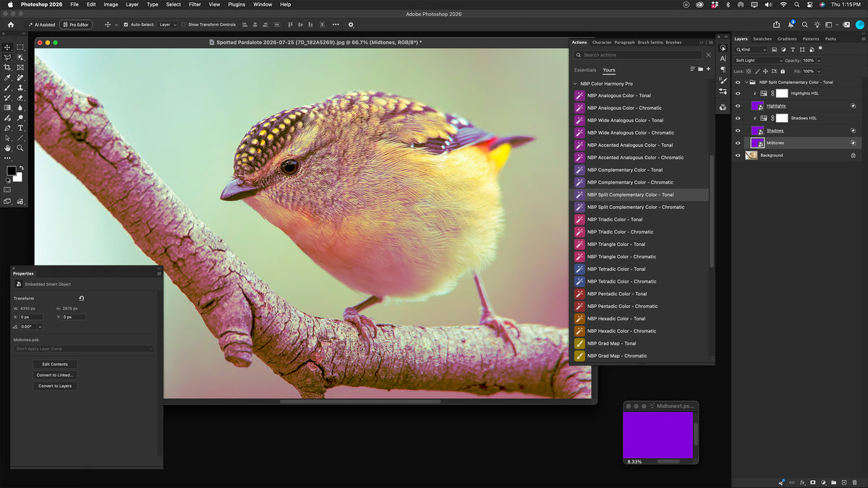Click the Pro Editor button

pos(76,25)
